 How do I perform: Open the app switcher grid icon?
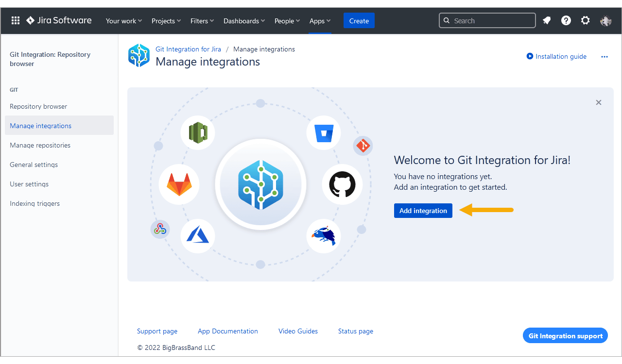16,20
